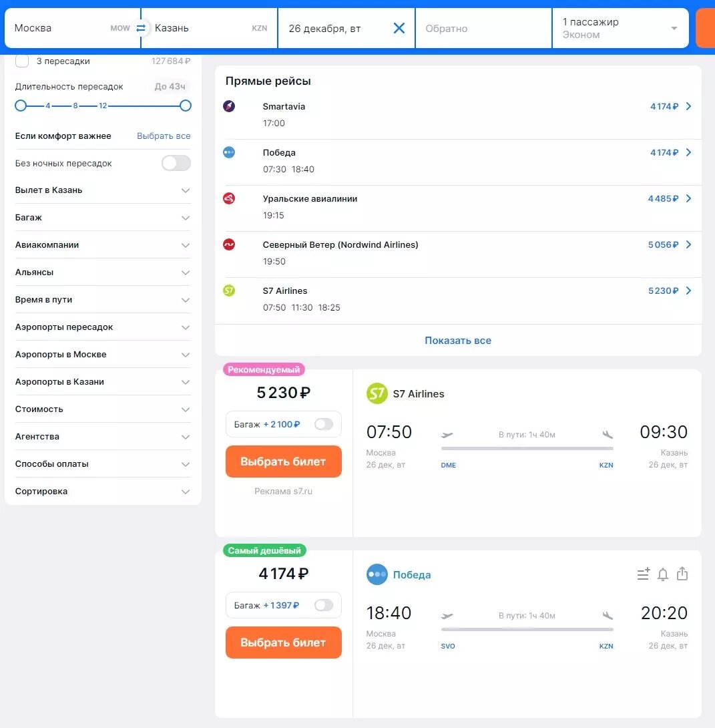The image size is (715, 728).
Task: Expand Способы оплаты filter
Action: (103, 464)
